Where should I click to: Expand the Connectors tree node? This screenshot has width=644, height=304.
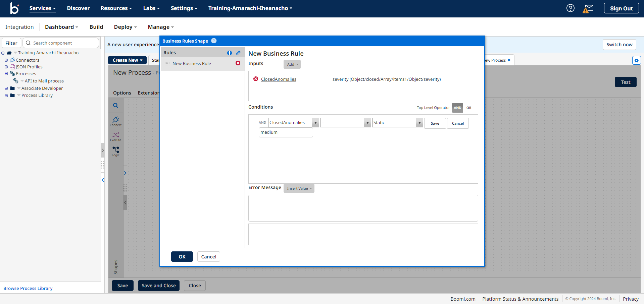coord(6,60)
